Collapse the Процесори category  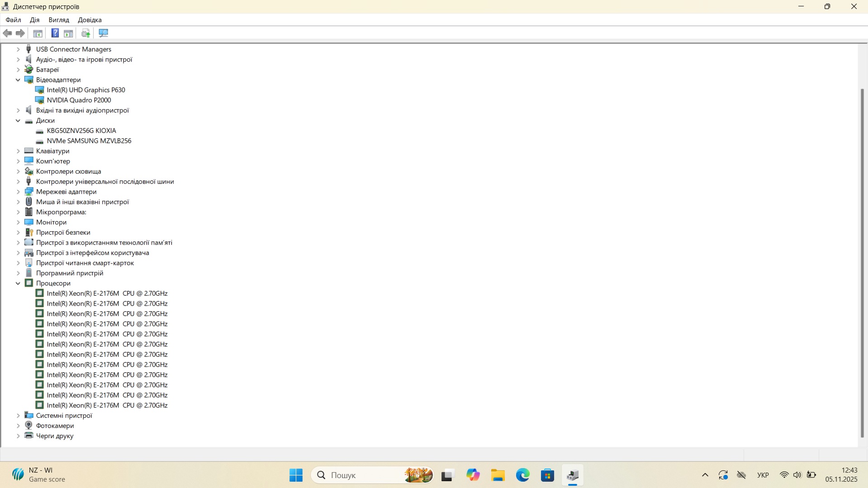pyautogui.click(x=18, y=284)
